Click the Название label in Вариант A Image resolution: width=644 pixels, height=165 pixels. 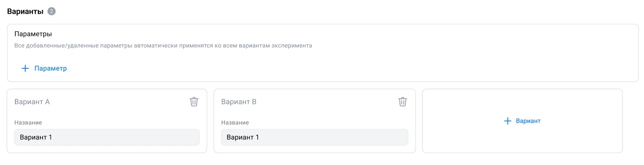click(x=28, y=123)
